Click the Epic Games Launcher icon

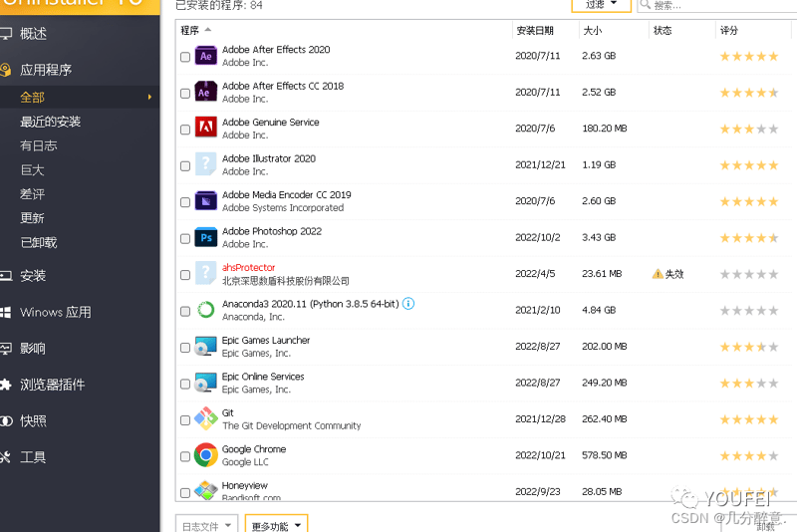206,347
